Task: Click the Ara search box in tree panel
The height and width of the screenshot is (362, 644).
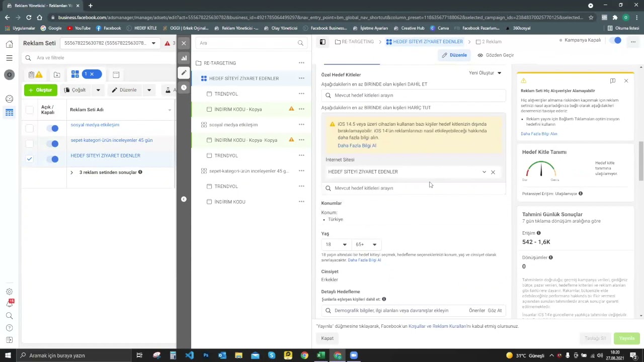Action: coord(251,43)
